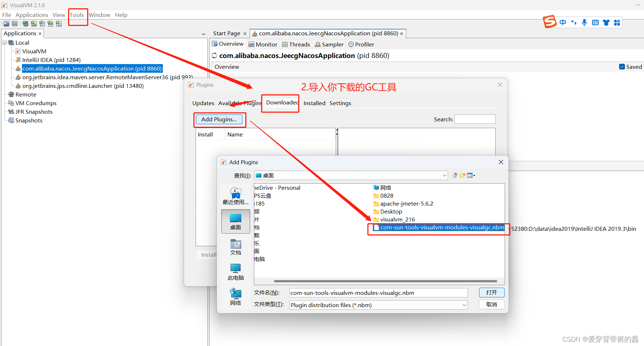Select Network (网络) in the places sidebar
Viewport: 644px width, 346px height.
[236, 297]
